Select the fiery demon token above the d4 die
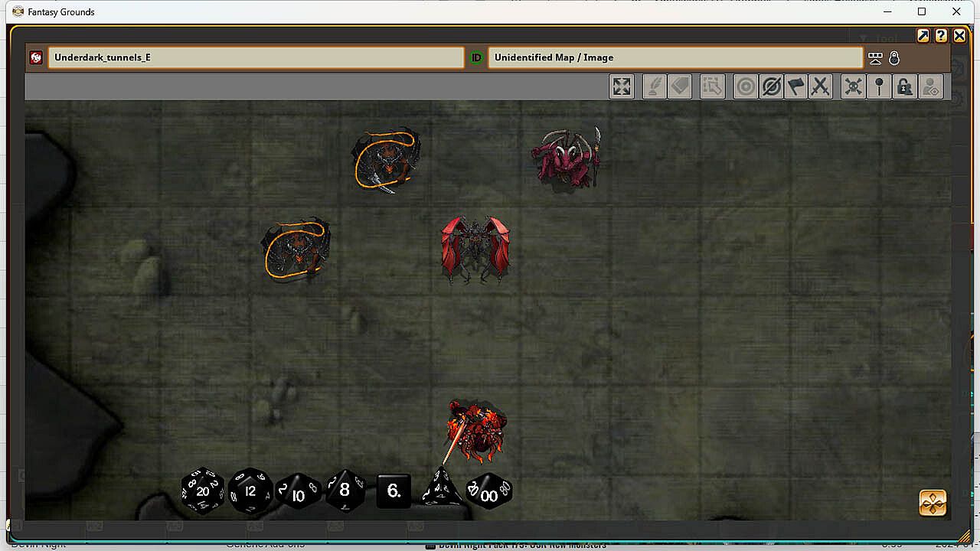 [x=476, y=431]
